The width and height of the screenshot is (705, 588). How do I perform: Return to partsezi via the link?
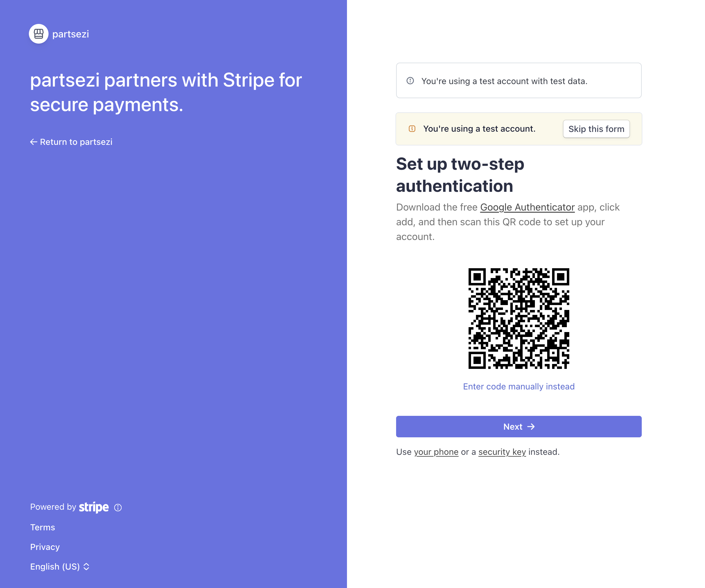(76, 142)
